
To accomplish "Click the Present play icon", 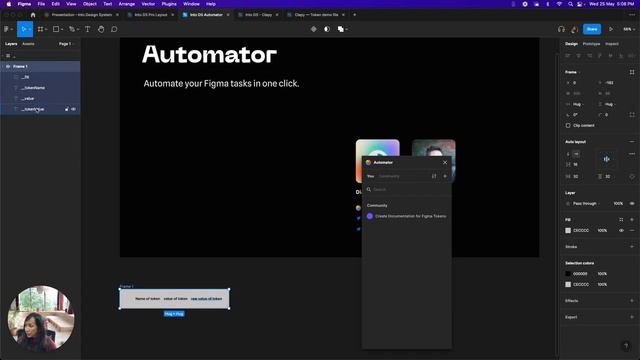I will tap(611, 29).
